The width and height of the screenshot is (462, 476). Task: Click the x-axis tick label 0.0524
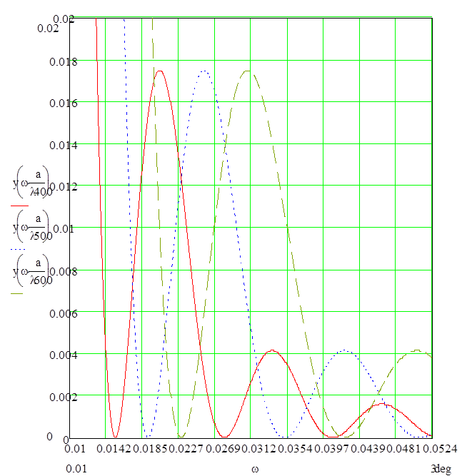click(x=440, y=448)
